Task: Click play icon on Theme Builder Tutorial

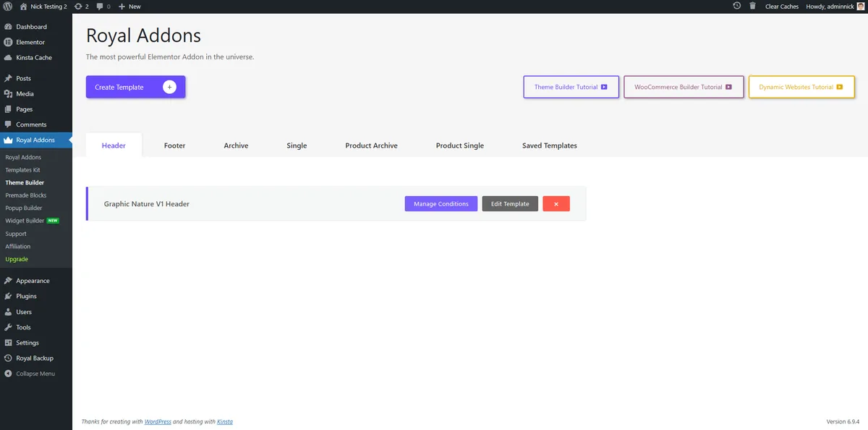Action: click(x=604, y=87)
